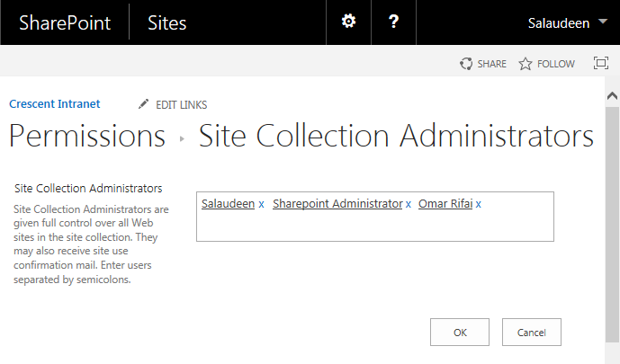
Task: Open the help question mark
Action: click(x=393, y=22)
